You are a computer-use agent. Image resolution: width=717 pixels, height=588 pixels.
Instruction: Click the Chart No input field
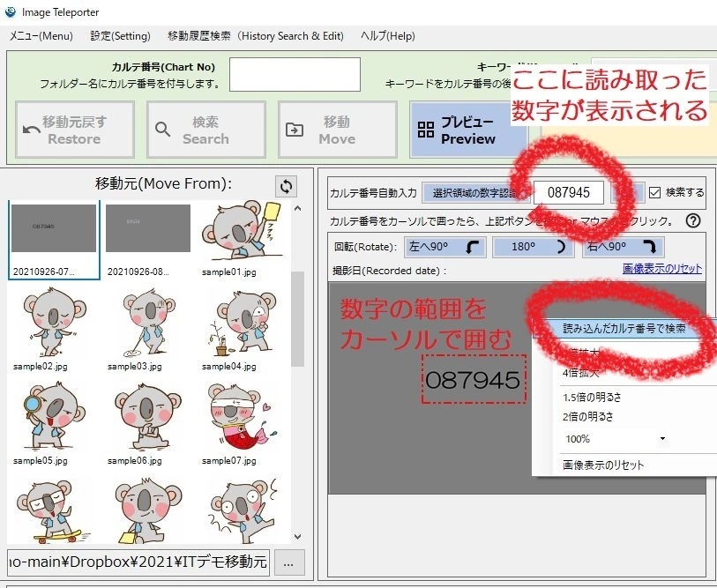click(x=295, y=74)
